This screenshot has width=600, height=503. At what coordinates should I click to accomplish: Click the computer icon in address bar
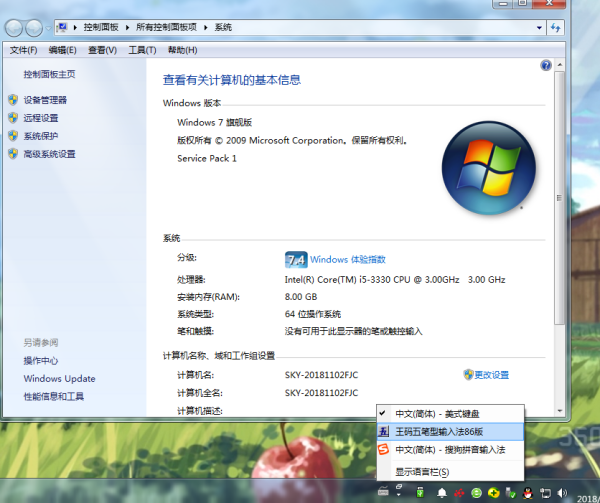[x=62, y=27]
